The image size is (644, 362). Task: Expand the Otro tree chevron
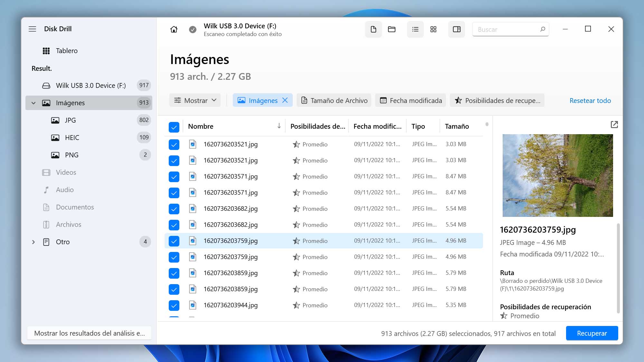point(33,242)
